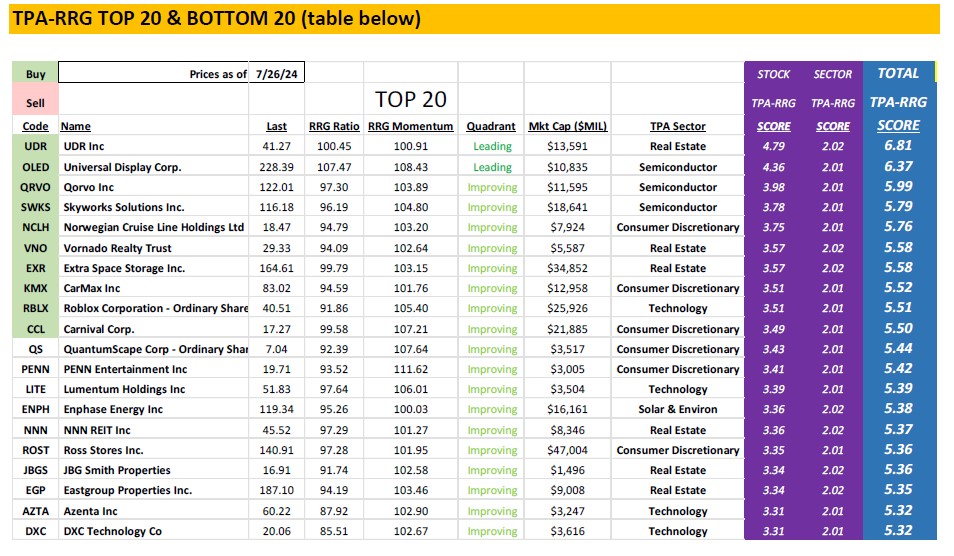Select the QRVO ticker code cell
Screen dimensions: 954x556
pyautogui.click(x=35, y=187)
